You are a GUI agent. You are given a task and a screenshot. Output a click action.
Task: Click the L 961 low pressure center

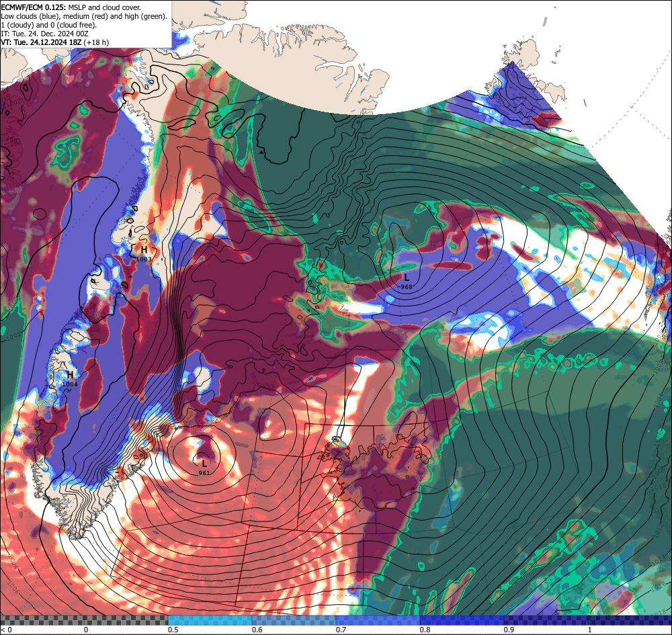pos(204,466)
